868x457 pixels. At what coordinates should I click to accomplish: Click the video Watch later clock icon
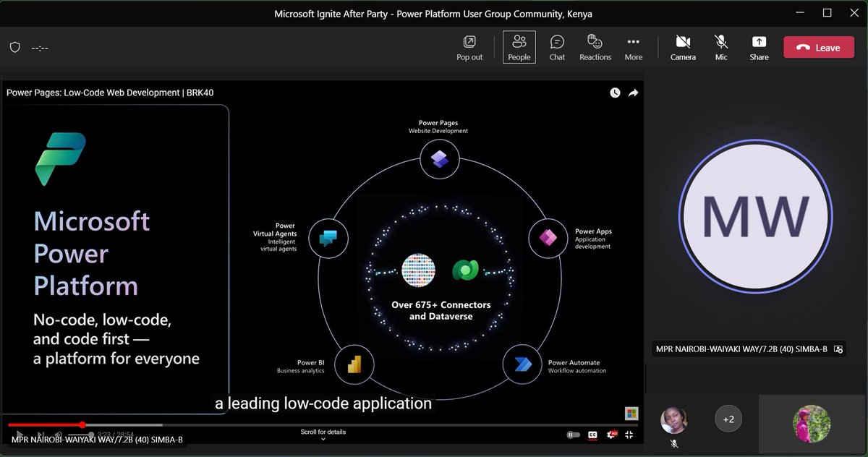click(615, 93)
